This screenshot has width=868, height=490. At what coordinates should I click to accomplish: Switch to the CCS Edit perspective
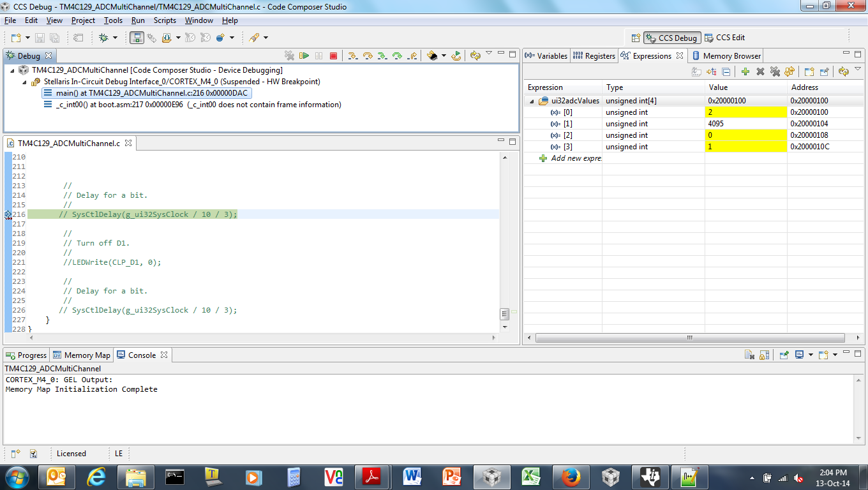(724, 38)
